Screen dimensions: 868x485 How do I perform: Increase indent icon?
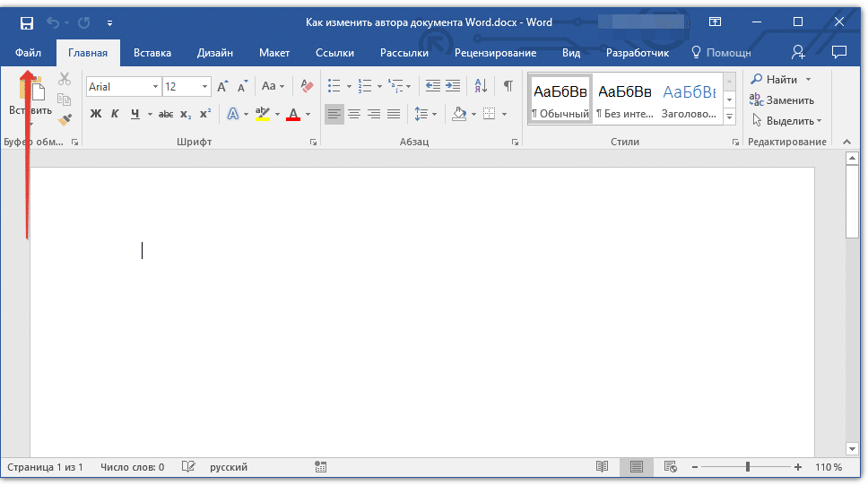pyautogui.click(x=453, y=86)
